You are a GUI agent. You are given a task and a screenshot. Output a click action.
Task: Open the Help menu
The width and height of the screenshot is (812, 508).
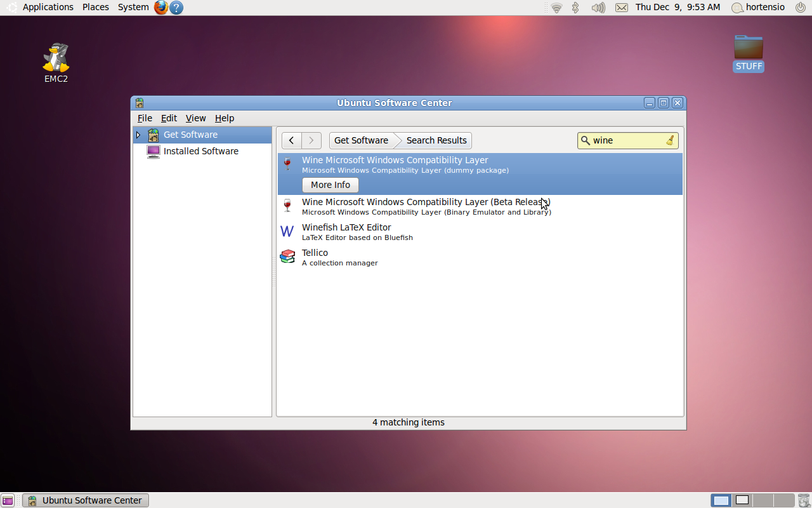[225, 118]
